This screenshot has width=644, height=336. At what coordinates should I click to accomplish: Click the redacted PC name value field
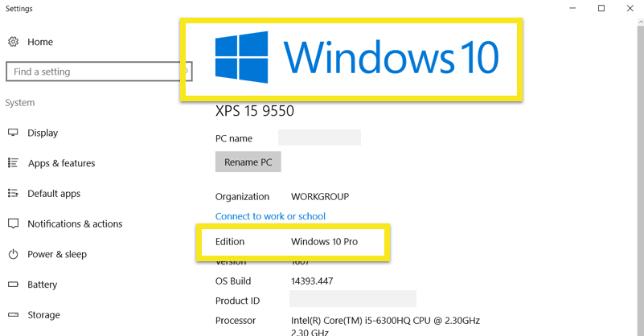pos(319,137)
